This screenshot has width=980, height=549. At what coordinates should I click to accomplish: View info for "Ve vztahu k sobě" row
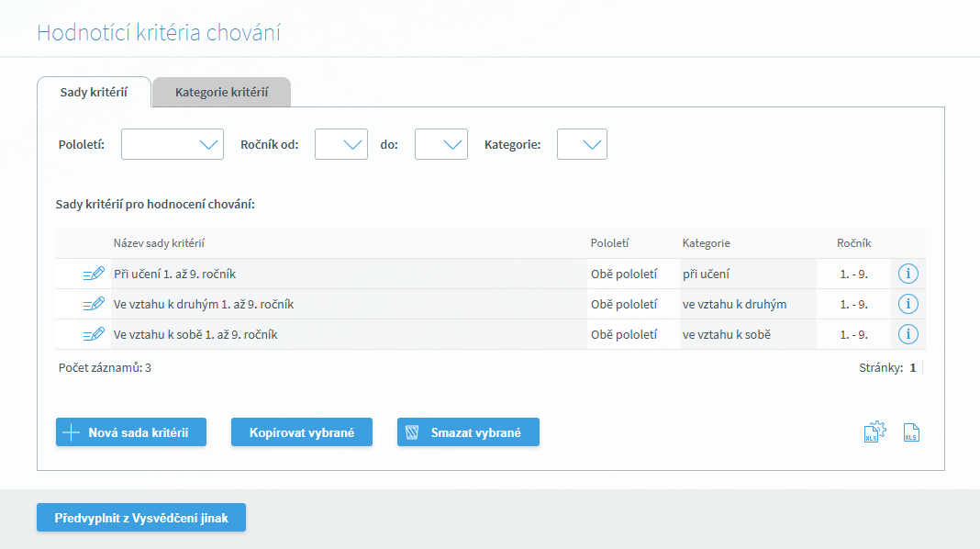[908, 334]
